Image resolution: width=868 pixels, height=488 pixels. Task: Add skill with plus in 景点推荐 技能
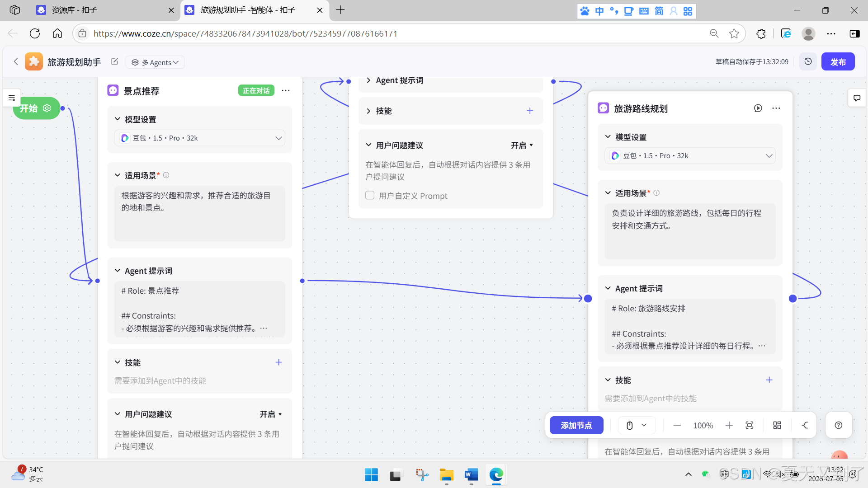point(279,362)
